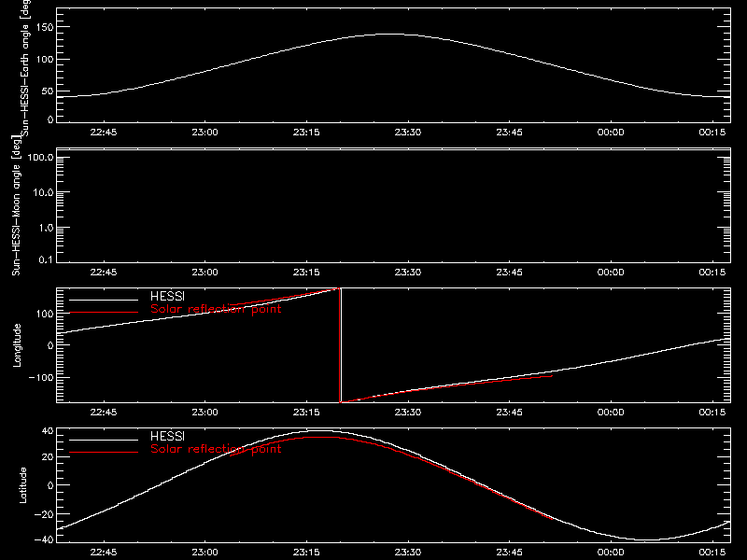Select 23:00 time label under Longitude plot
Screen dimensions: 747x560
[x=204, y=413]
